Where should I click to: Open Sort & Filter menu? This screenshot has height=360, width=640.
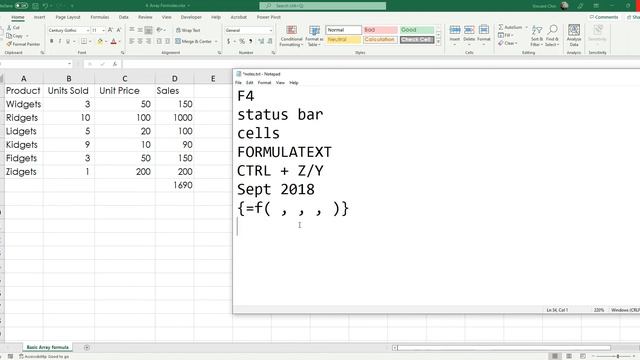coord(537,36)
